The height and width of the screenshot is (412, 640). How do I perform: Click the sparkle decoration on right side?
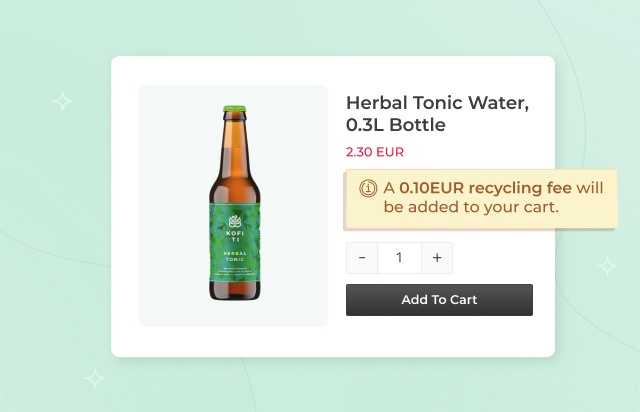point(607,266)
